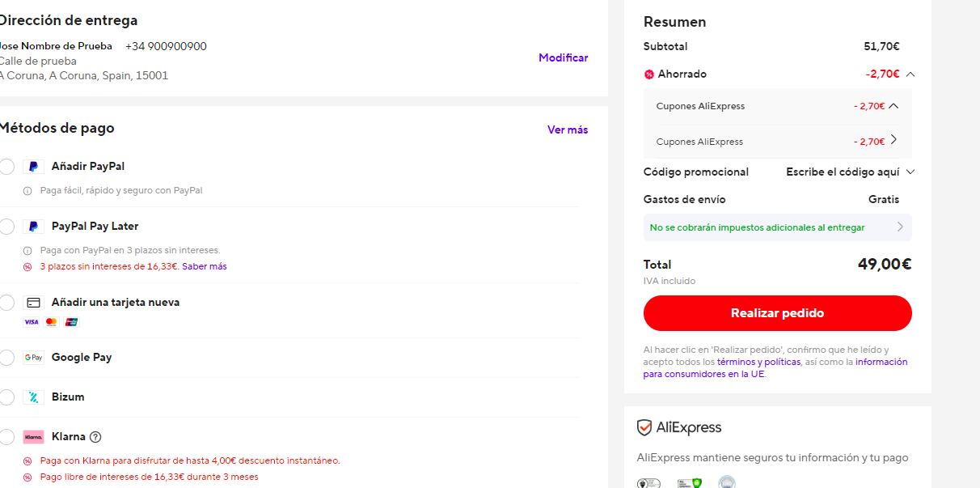The width and height of the screenshot is (980, 488).
Task: Open the términos y políticas link
Action: (758, 363)
